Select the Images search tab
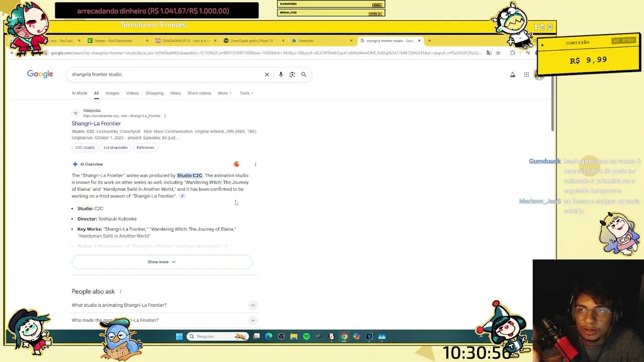 coord(112,93)
